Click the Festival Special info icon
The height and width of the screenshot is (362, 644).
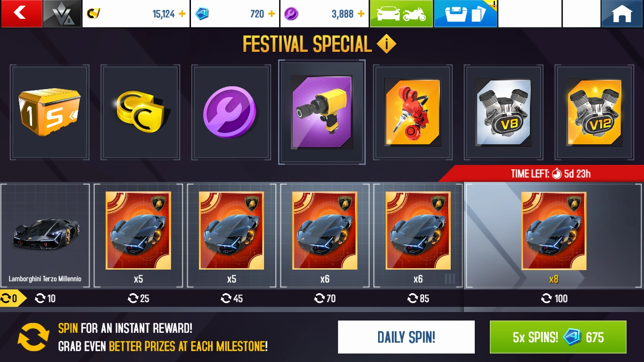point(386,44)
